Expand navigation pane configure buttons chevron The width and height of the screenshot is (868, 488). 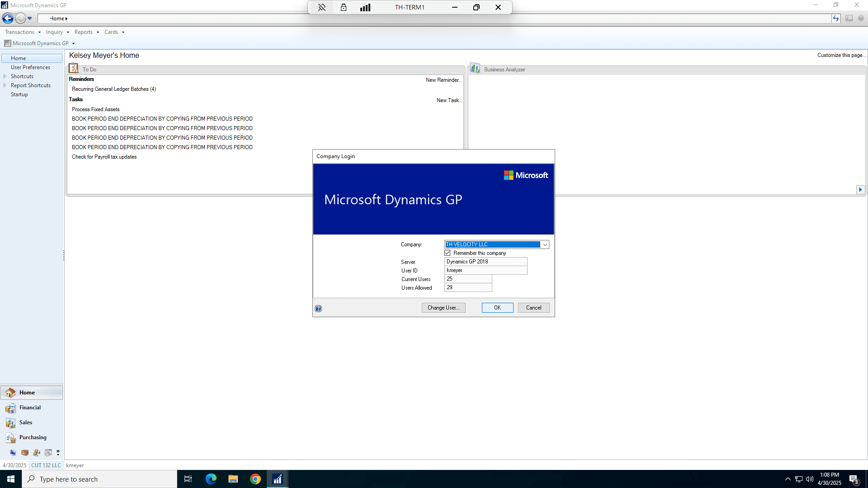[58, 453]
